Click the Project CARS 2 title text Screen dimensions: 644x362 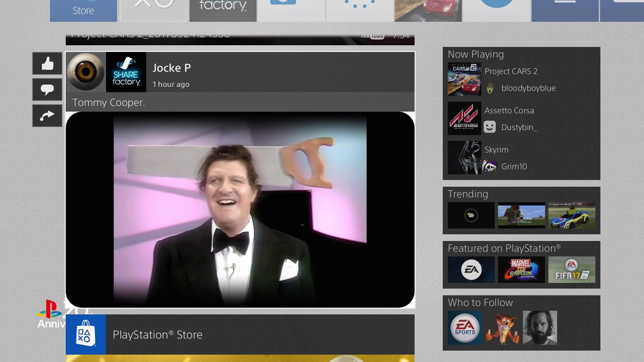click(x=511, y=71)
